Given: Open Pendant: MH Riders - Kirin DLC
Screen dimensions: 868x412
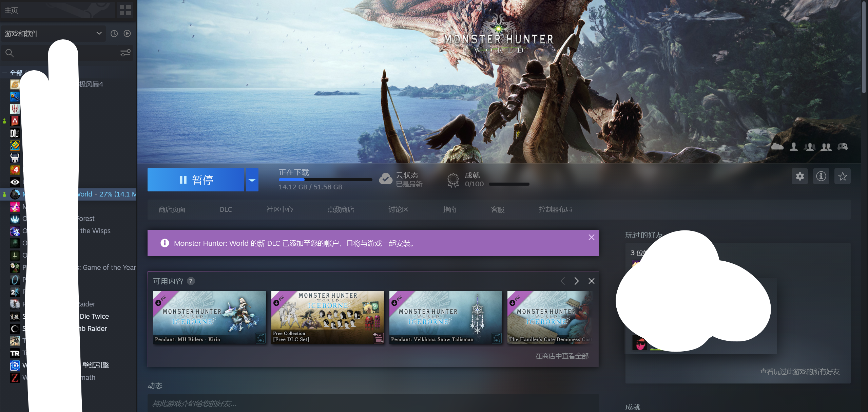Looking at the screenshot, I should tap(210, 318).
